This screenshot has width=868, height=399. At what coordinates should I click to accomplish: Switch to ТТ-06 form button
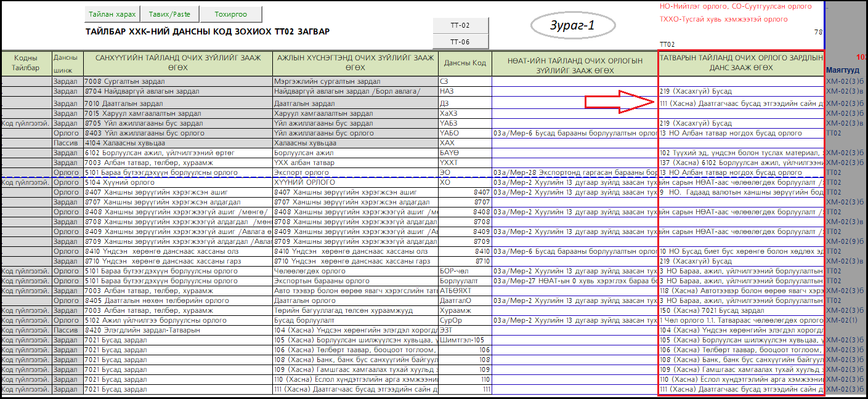[460, 42]
